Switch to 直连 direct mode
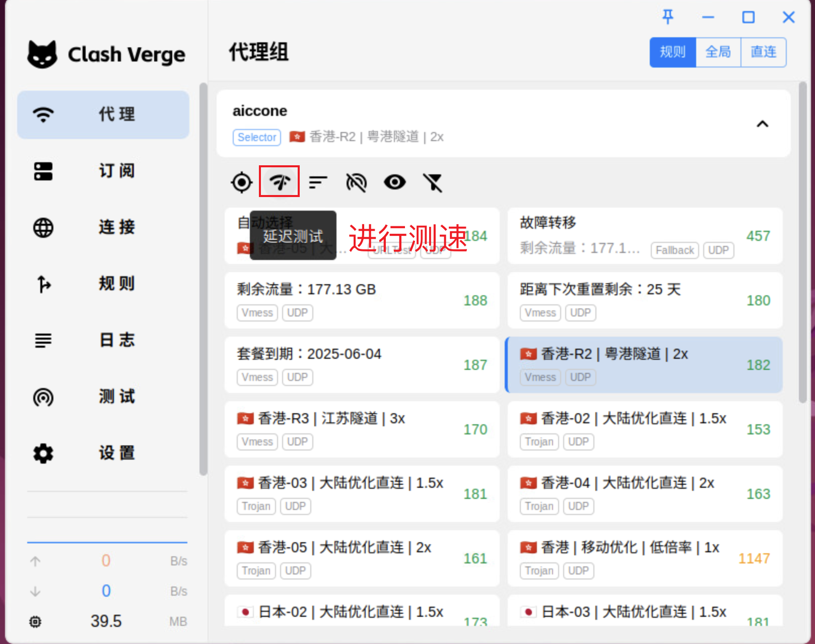 coord(763,52)
